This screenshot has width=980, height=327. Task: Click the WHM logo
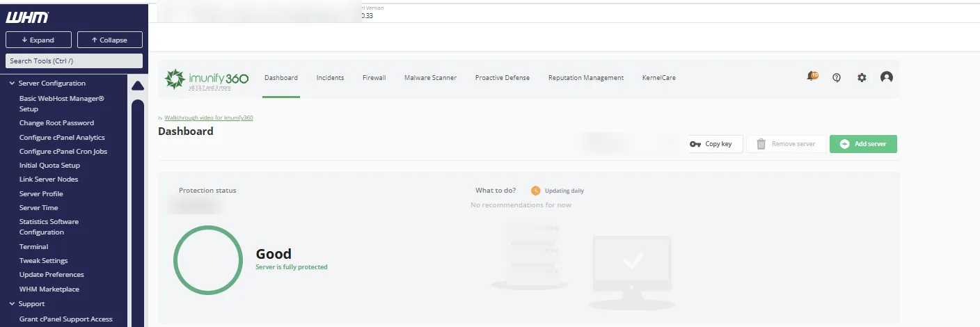(x=27, y=17)
